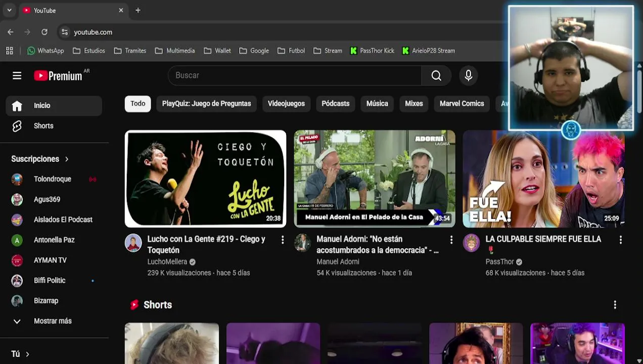This screenshot has width=643, height=364.
Task: Open options menu for Manuel Adorni video
Action: 451,240
